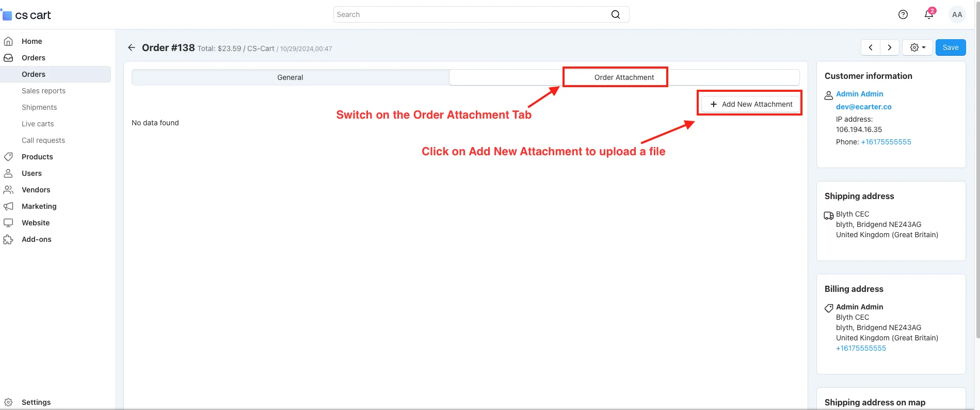Open Sales reports in sidebar
Screen dimensions: 980x410
coord(43,91)
